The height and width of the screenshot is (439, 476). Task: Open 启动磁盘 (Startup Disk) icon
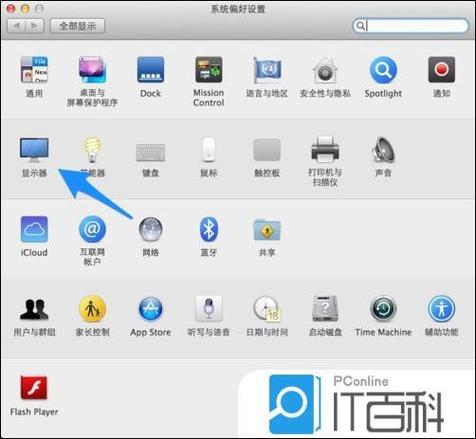tap(325, 309)
